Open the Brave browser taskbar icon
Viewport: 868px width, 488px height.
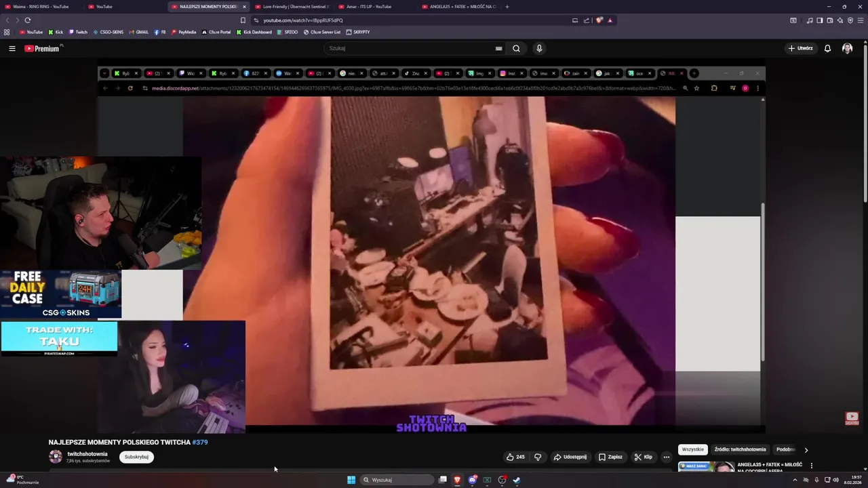tap(457, 480)
